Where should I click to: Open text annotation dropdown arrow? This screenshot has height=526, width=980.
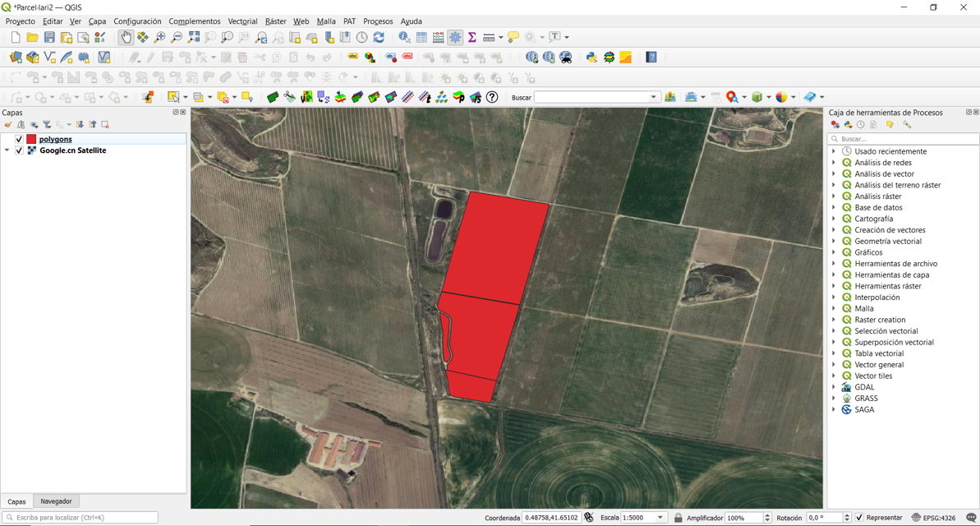click(567, 38)
